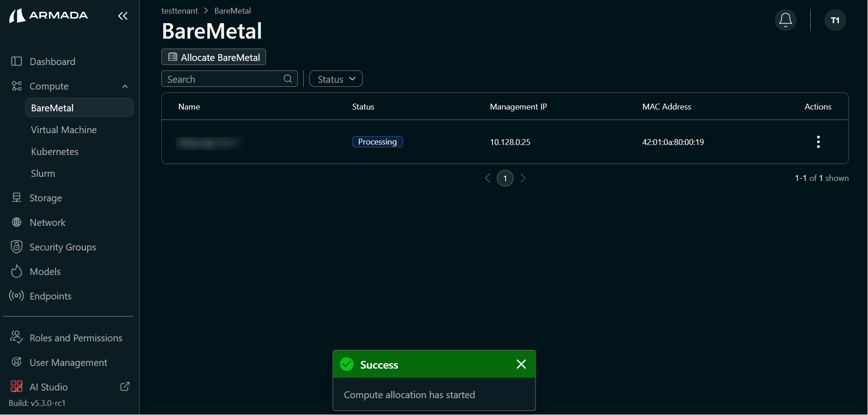Click the Models flame icon

(x=17, y=271)
